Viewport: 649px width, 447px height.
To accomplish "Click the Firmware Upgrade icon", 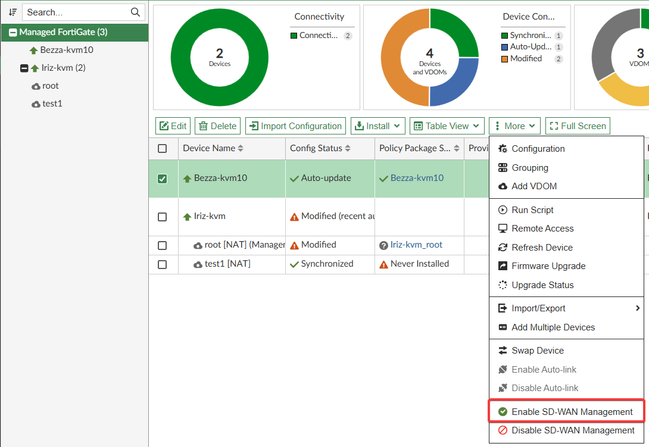I will point(503,266).
